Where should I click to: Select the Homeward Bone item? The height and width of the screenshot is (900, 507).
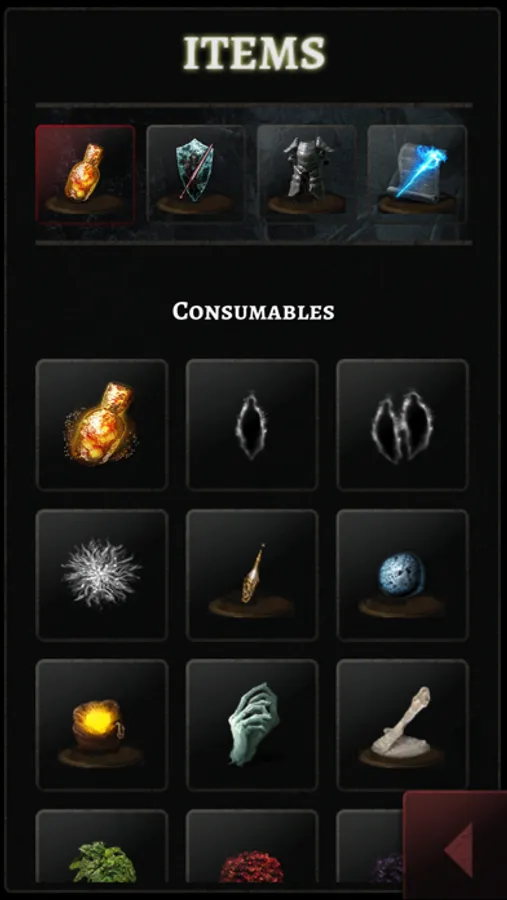[402, 725]
